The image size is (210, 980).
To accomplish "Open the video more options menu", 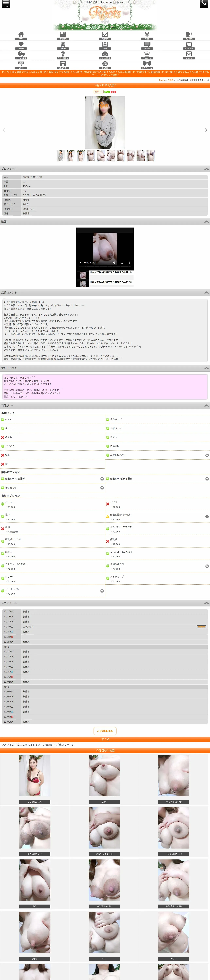I will pyautogui.click(x=130, y=263).
